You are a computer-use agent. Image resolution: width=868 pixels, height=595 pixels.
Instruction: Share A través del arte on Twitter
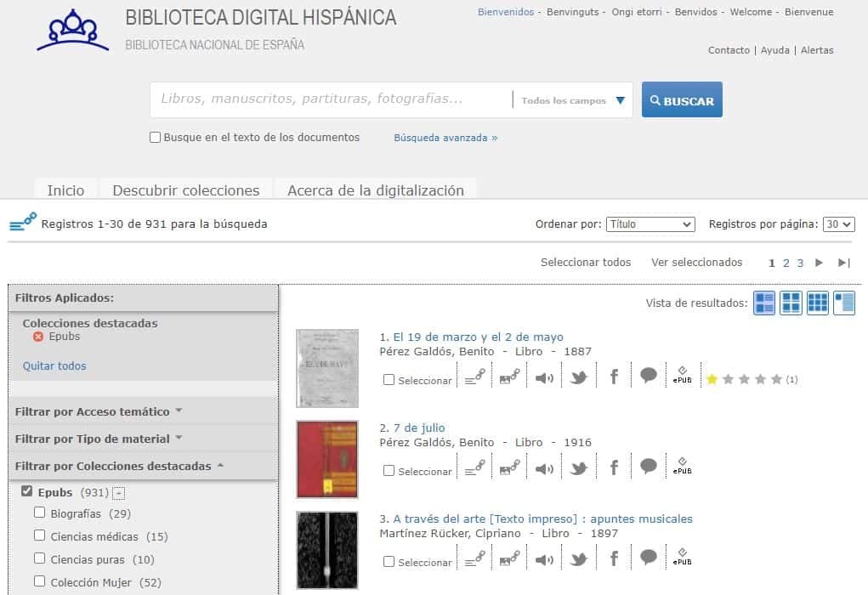click(x=578, y=559)
